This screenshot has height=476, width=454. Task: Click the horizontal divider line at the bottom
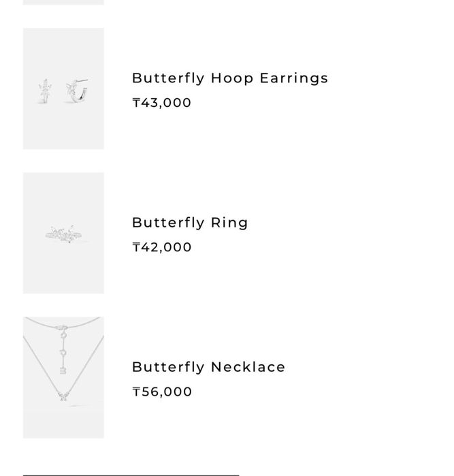coord(131,475)
